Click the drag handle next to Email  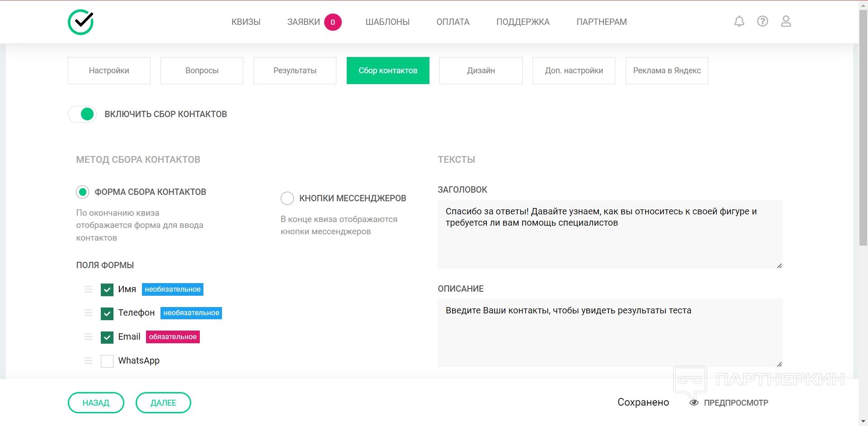pyautogui.click(x=89, y=337)
